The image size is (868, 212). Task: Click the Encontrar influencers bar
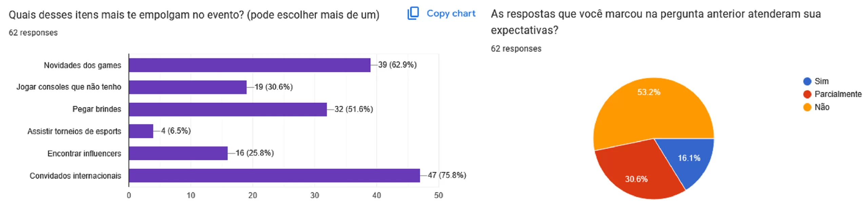[x=178, y=153]
